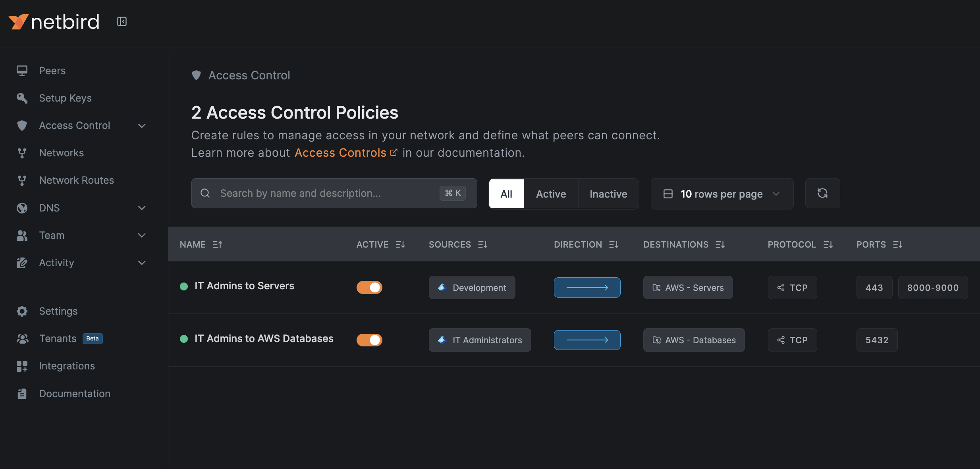Open the rows per page dropdown
Image resolution: width=980 pixels, height=469 pixels.
[x=721, y=194]
